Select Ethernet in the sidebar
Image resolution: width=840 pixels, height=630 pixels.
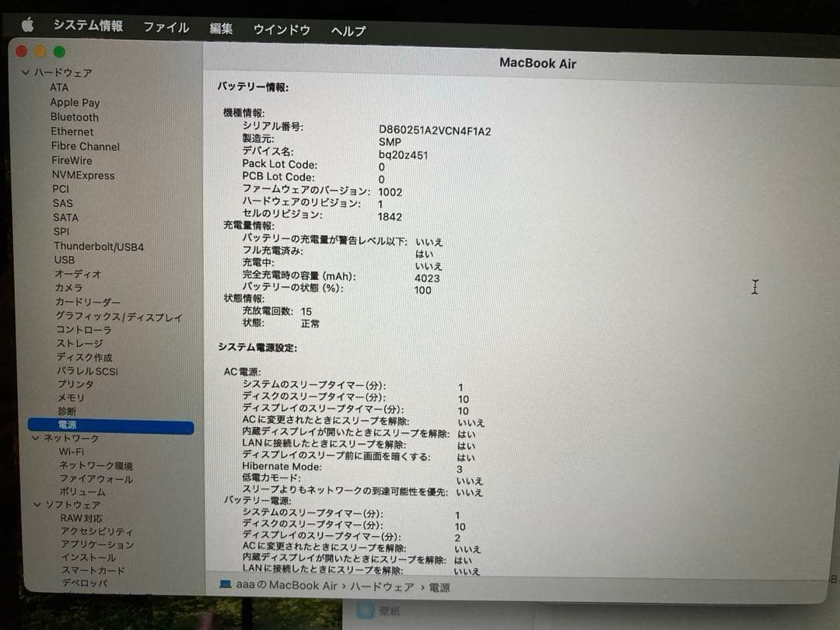tap(72, 131)
